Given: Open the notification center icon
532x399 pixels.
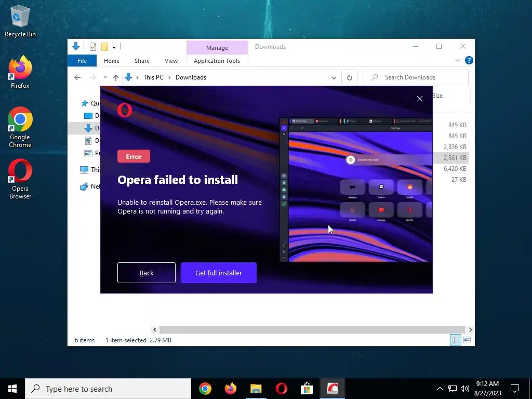Looking at the screenshot, I should tap(515, 389).
